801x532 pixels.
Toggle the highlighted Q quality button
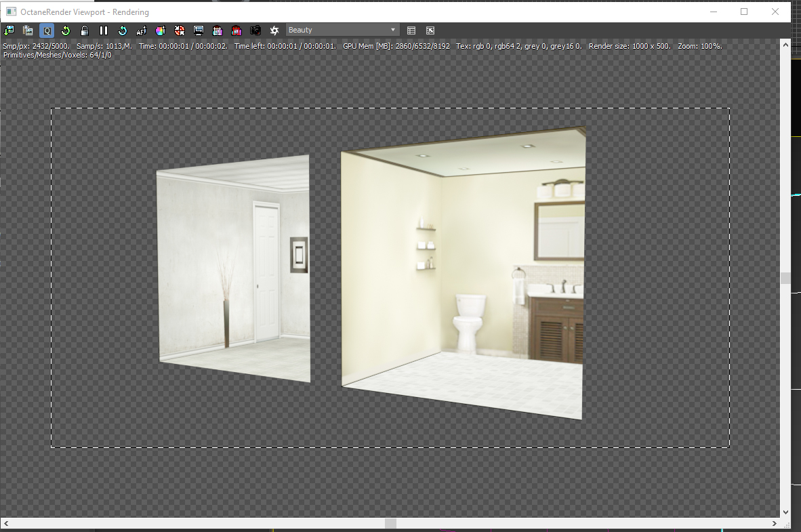pos(47,30)
